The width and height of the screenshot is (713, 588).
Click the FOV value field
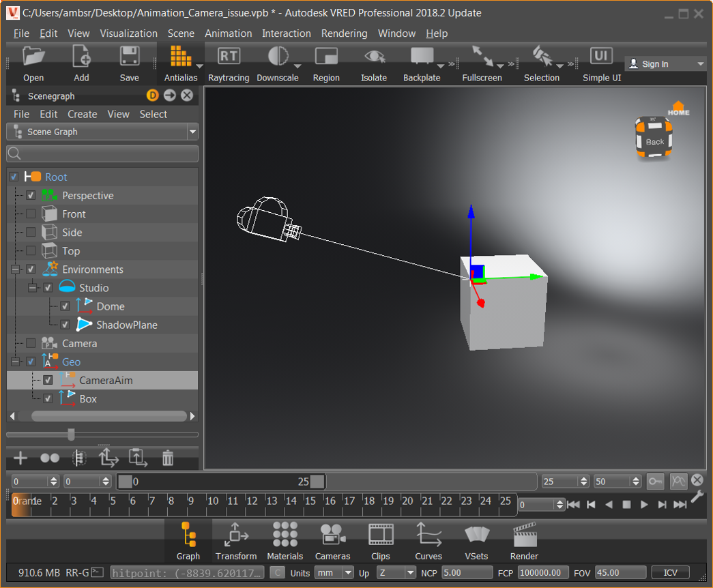621,572
